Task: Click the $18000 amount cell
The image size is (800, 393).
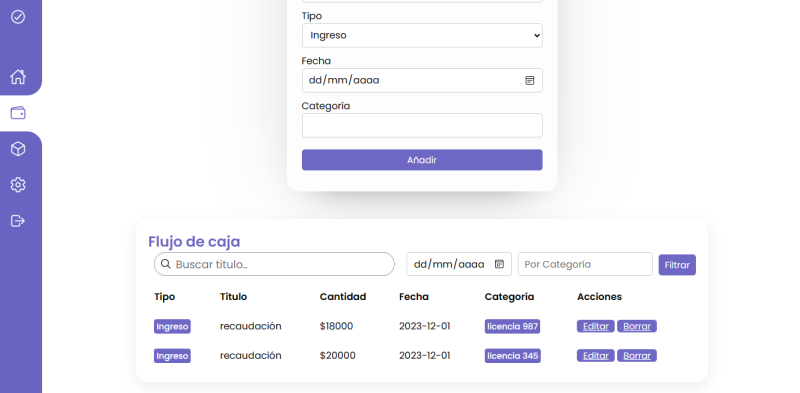Action: click(336, 326)
